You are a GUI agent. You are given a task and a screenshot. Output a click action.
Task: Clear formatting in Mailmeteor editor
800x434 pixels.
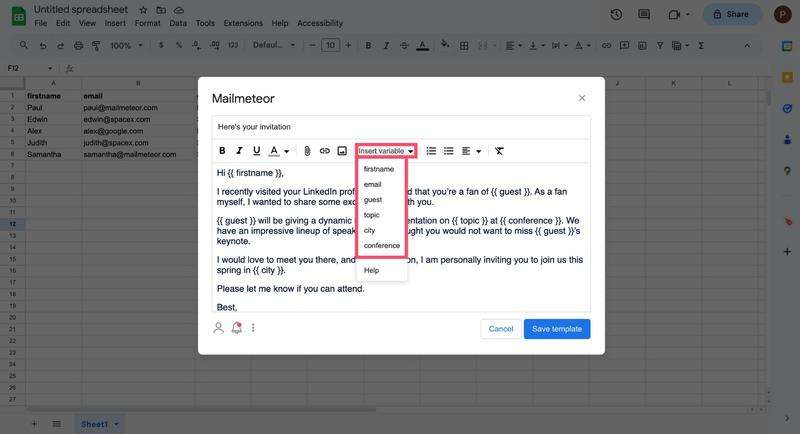(499, 151)
